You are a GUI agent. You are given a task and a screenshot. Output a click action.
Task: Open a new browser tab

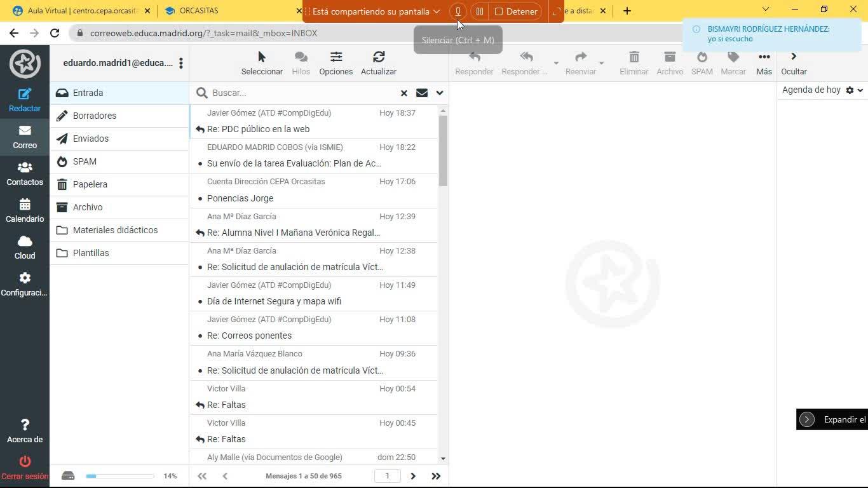pyautogui.click(x=627, y=11)
